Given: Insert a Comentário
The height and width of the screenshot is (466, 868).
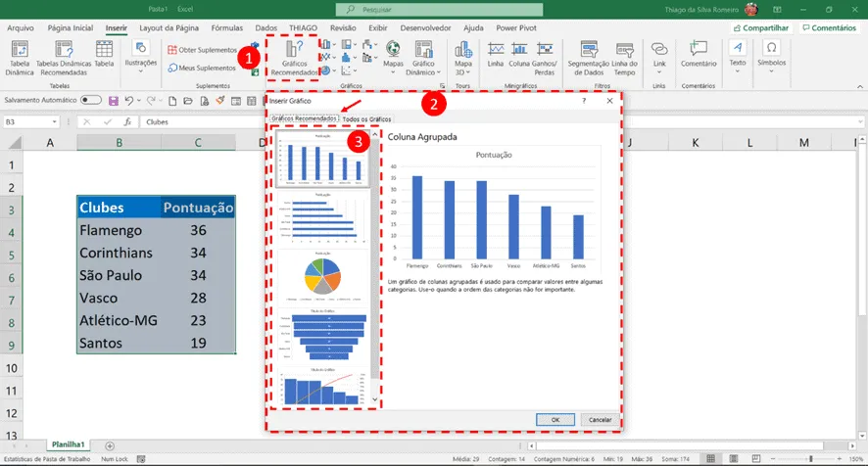Looking at the screenshot, I should [699, 54].
